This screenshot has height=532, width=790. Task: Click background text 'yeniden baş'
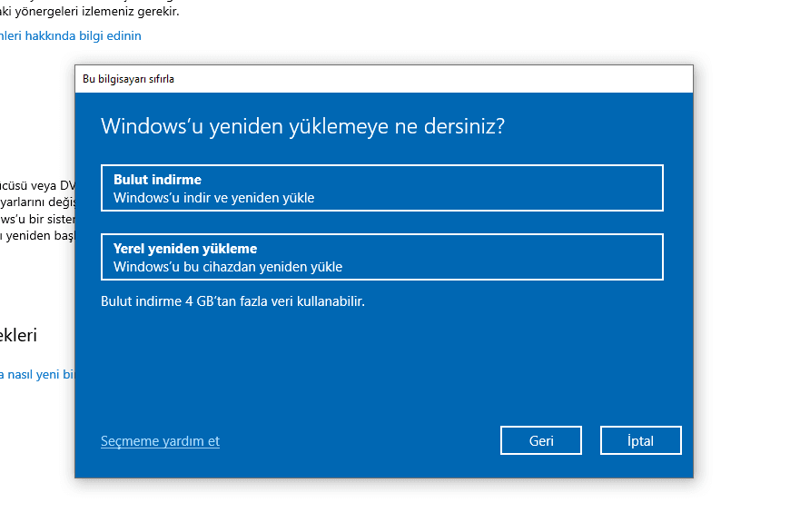point(36,236)
